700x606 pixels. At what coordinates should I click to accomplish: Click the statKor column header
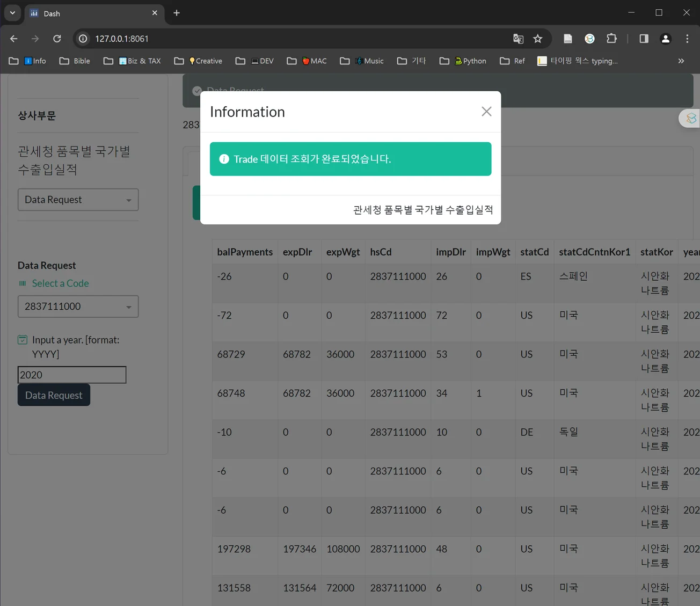(657, 252)
